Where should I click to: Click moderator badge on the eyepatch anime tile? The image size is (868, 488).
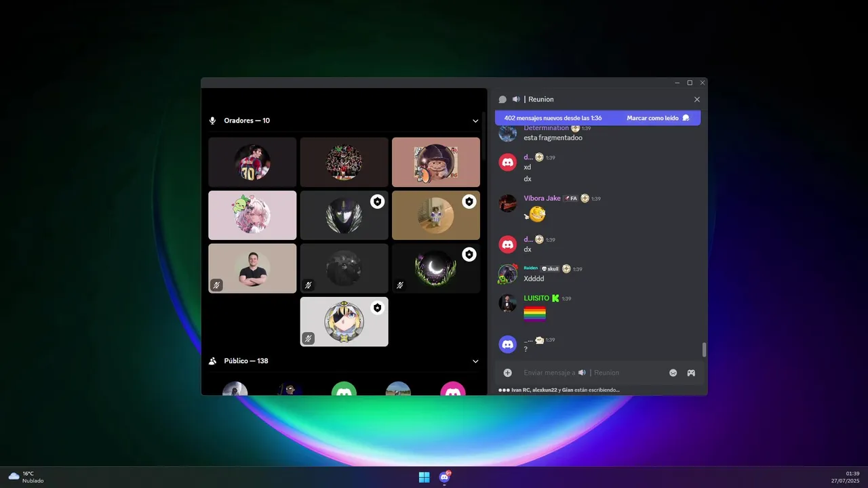[x=378, y=308]
